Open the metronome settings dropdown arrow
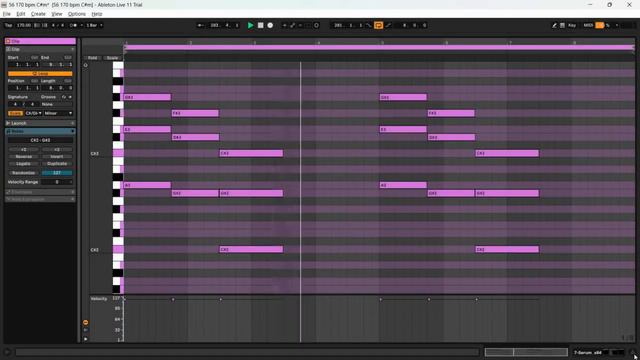The image size is (640, 360). (x=81, y=25)
